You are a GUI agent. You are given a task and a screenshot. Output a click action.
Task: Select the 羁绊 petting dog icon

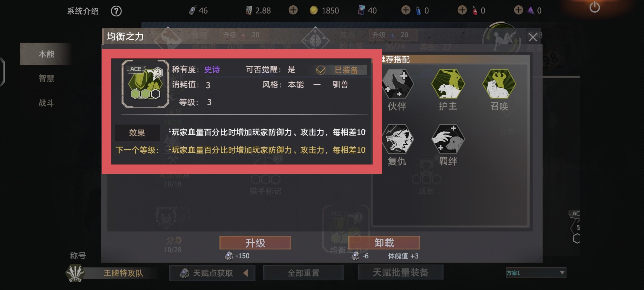point(448,139)
